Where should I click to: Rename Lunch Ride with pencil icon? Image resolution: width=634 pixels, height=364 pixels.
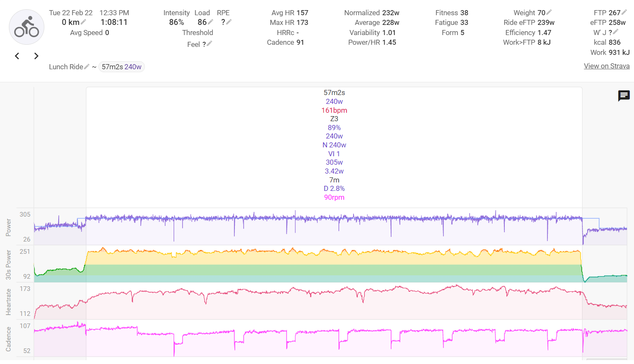click(x=87, y=66)
